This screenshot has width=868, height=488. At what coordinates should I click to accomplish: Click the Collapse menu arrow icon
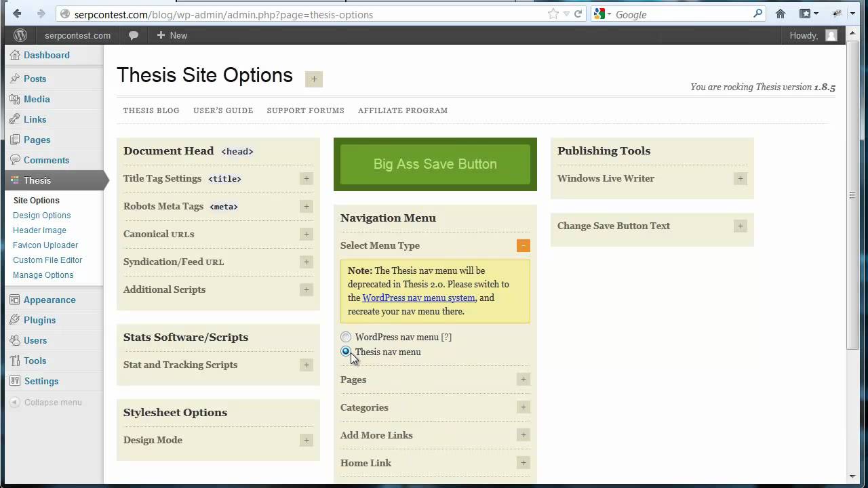[x=15, y=402]
